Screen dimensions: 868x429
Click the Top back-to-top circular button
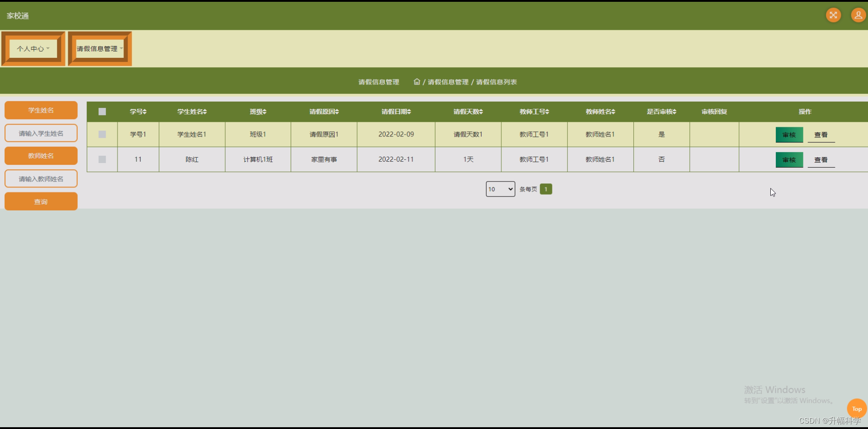[x=857, y=408]
